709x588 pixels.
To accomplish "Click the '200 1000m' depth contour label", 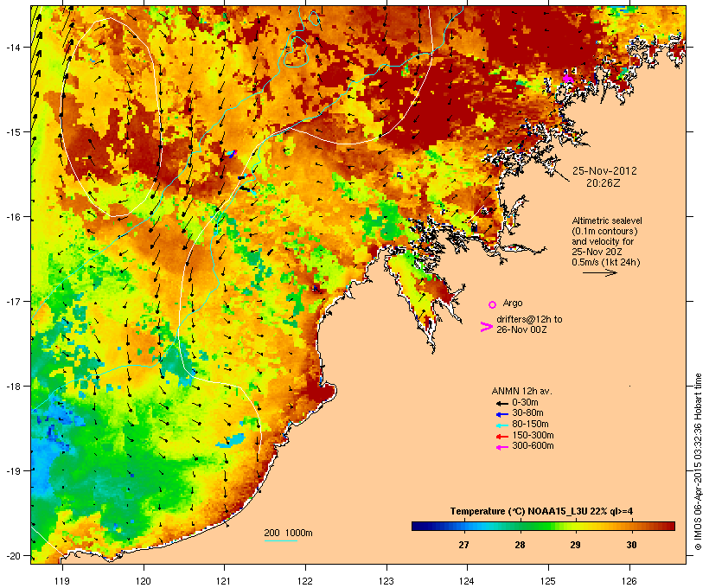I will [288, 533].
